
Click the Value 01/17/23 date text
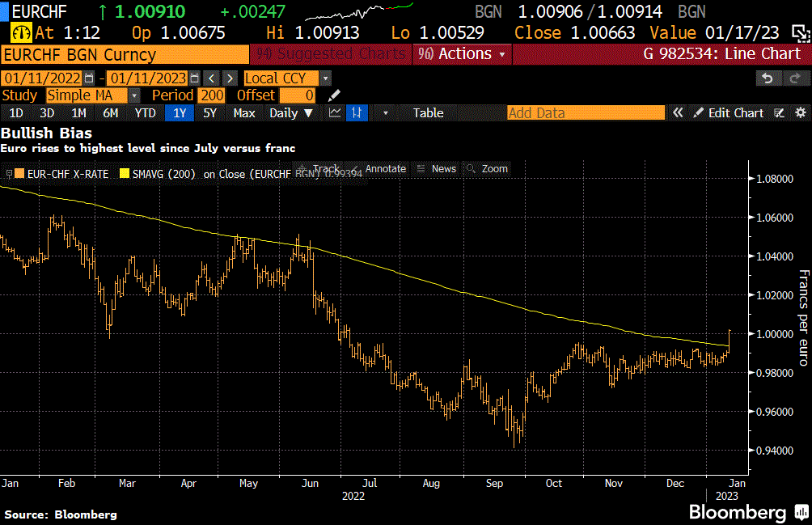pos(715,33)
